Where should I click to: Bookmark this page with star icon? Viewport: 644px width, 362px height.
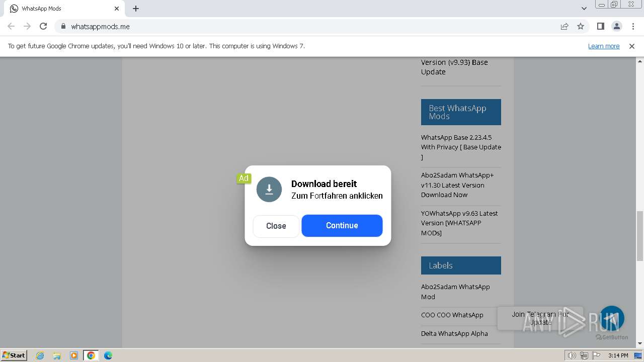[x=581, y=26]
